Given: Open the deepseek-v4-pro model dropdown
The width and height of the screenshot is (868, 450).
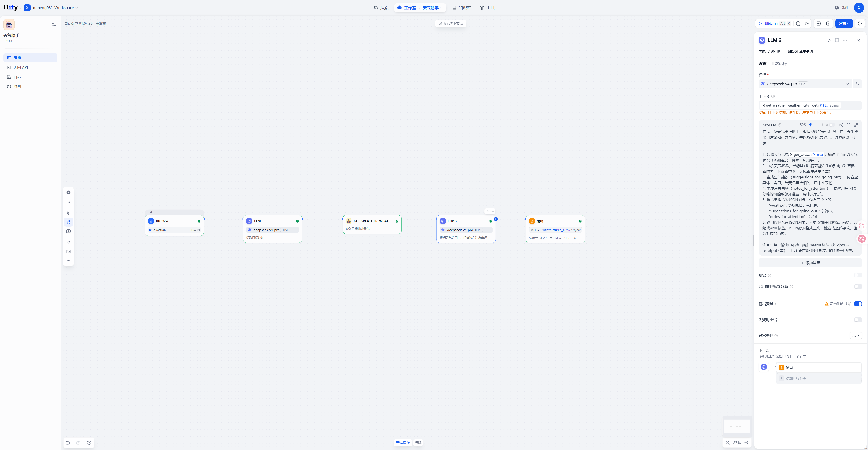Looking at the screenshot, I should click(805, 84).
